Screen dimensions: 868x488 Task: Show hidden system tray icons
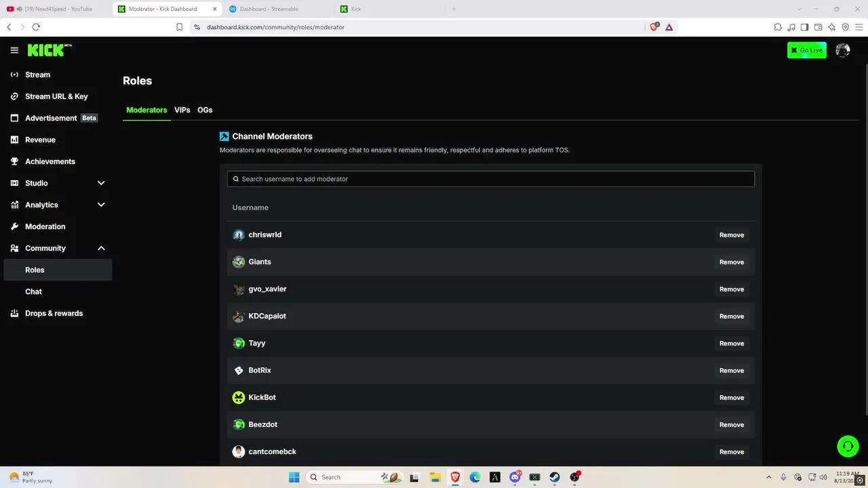(768, 477)
